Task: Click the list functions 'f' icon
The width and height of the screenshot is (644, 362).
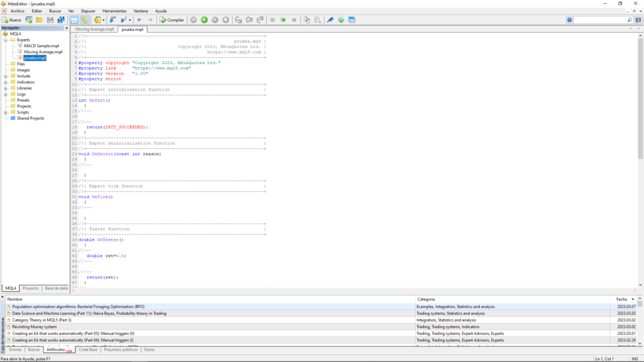Action: (123, 19)
